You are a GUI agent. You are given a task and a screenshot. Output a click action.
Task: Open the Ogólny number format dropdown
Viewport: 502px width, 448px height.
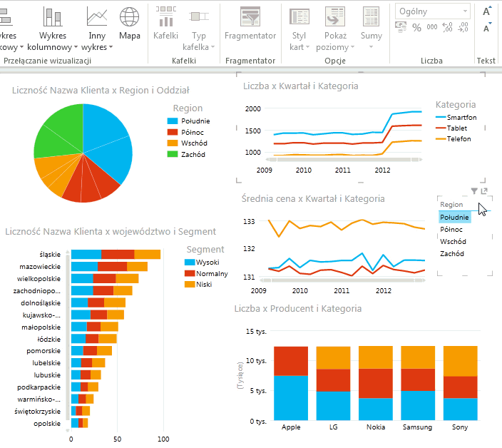[x=466, y=11]
